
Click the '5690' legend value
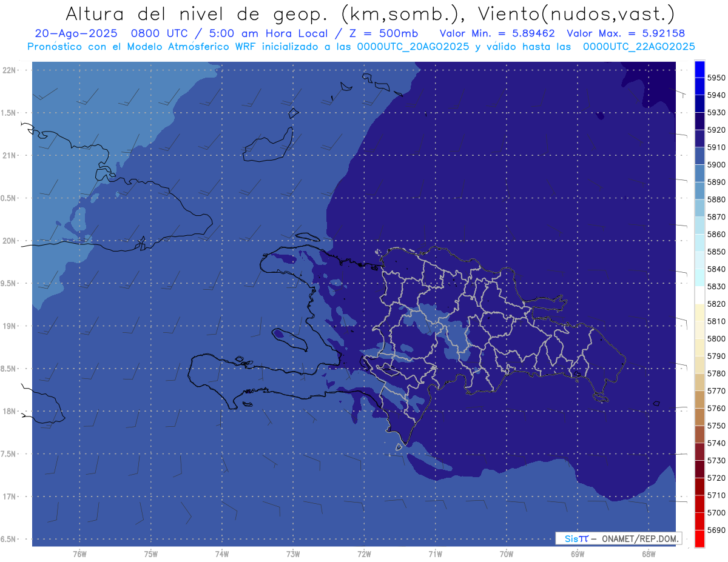coord(716,530)
